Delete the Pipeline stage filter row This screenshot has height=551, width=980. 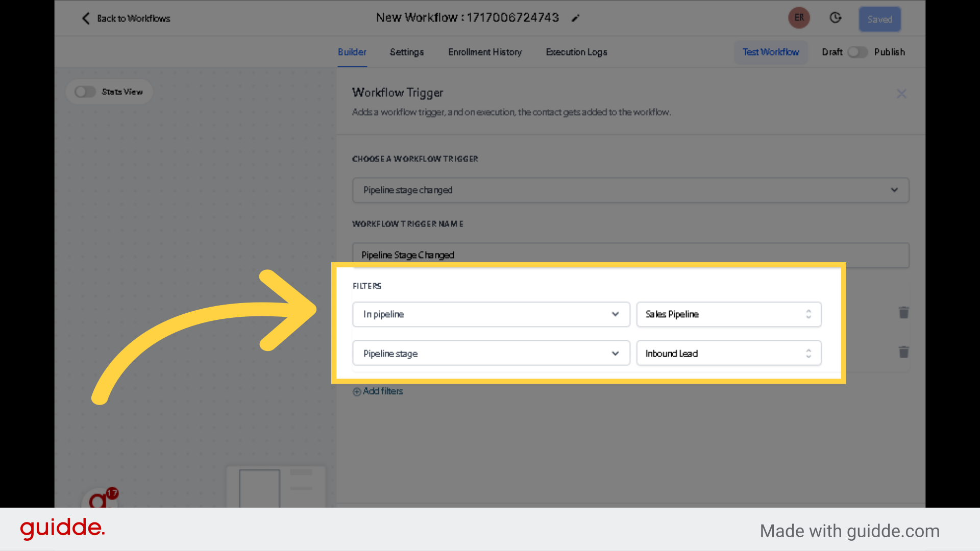click(903, 352)
